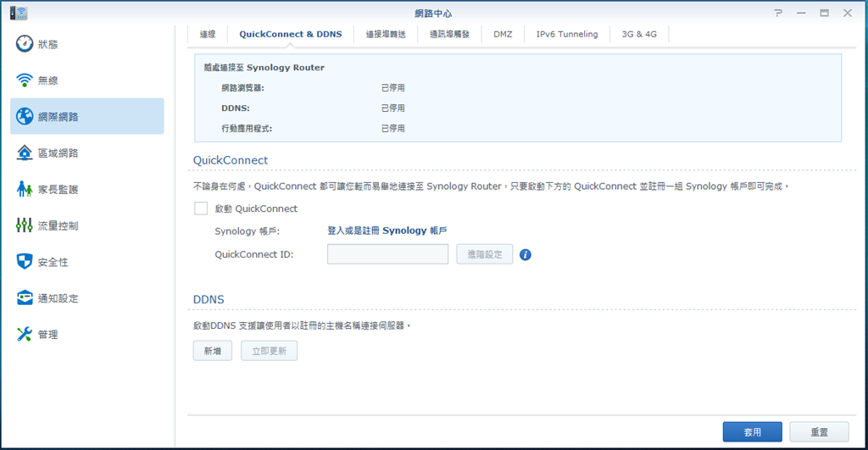The width and height of the screenshot is (868, 450).
Task: Click the 網路中心 app icon in title bar
Action: click(19, 13)
